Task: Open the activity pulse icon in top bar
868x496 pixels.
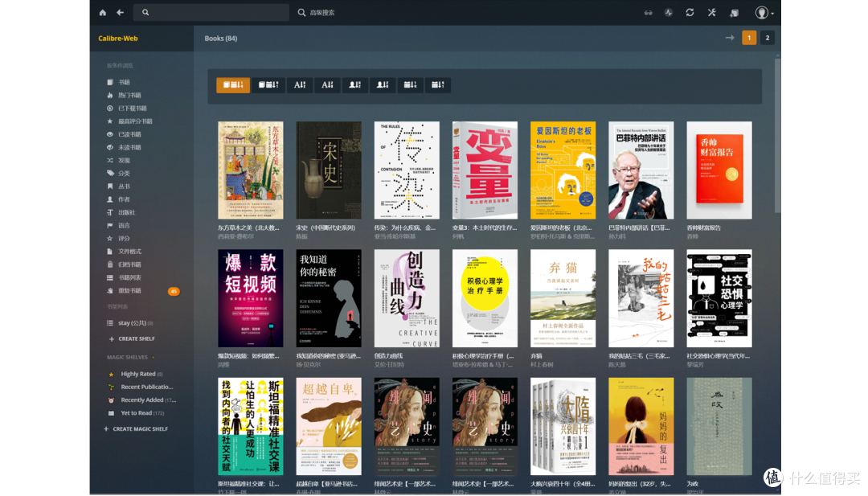Action: click(x=669, y=12)
